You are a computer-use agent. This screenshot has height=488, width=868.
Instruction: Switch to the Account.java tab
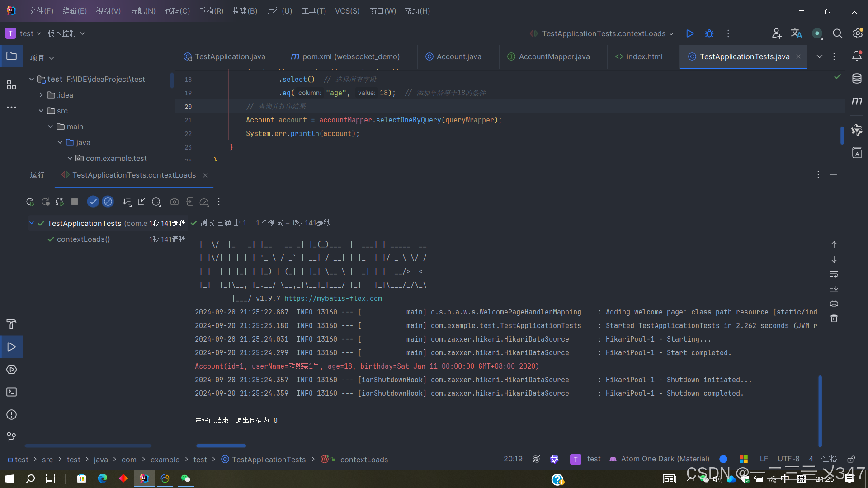pos(458,56)
